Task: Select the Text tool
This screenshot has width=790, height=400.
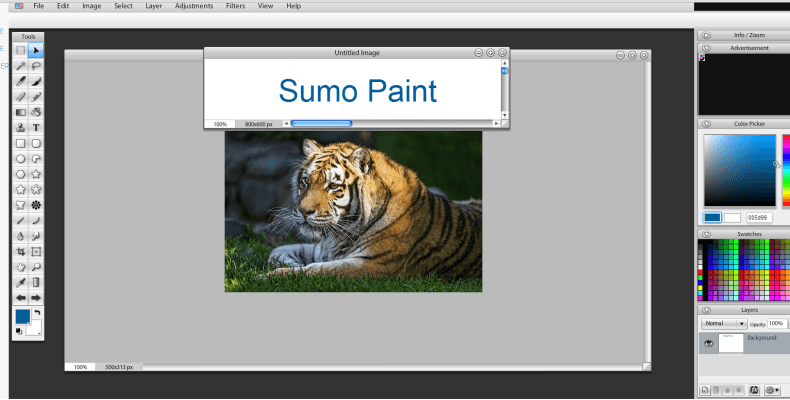Action: point(36,128)
